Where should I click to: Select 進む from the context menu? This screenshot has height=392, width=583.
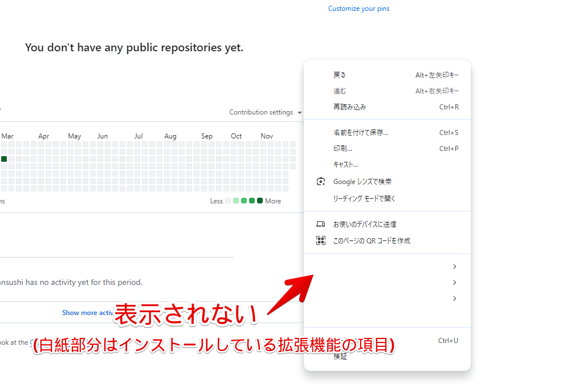click(x=340, y=91)
